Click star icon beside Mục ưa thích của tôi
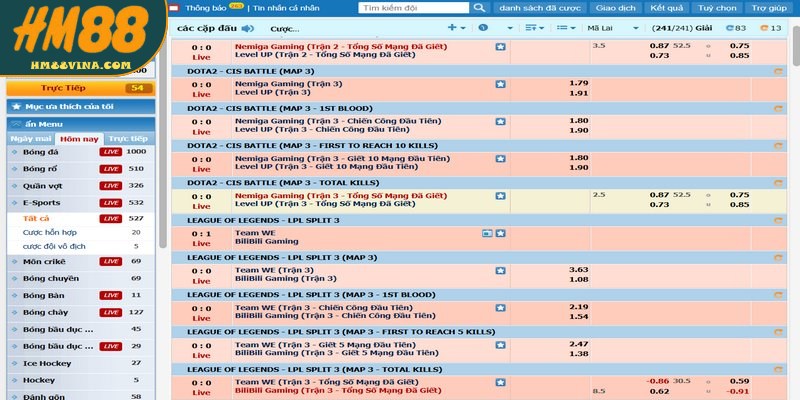800x400 pixels. (15, 105)
